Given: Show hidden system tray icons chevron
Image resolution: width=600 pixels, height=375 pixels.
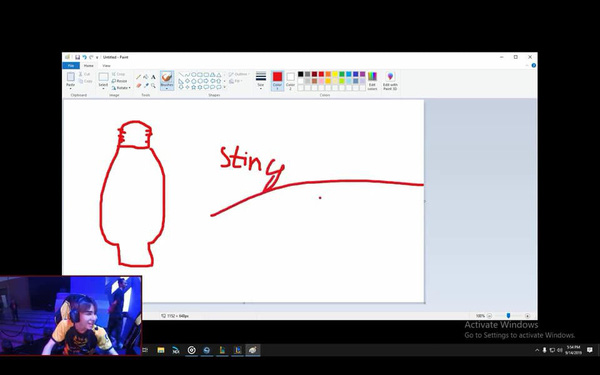Looking at the screenshot, I should coord(537,350).
